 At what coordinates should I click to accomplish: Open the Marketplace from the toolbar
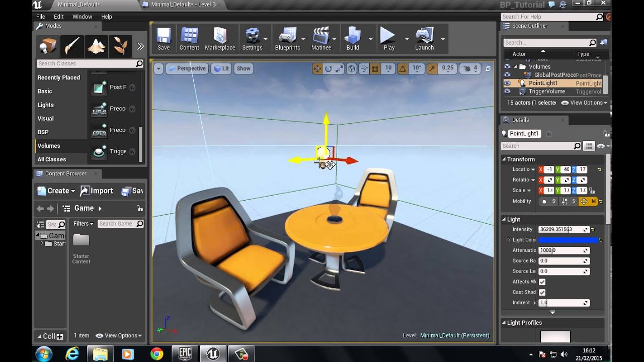pyautogui.click(x=220, y=39)
